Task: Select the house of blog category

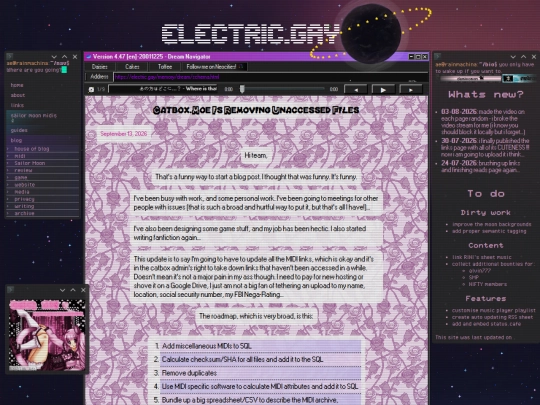Action: [32, 149]
